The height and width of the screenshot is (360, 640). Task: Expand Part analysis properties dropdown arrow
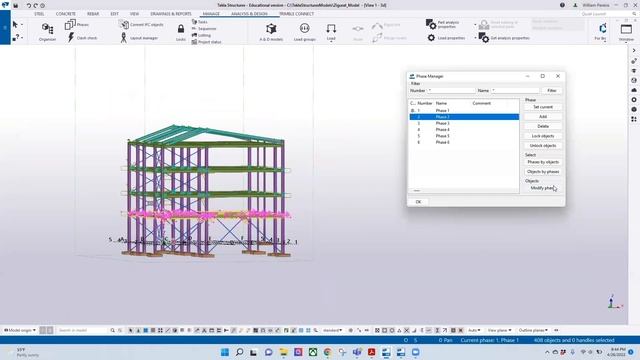coord(475,24)
